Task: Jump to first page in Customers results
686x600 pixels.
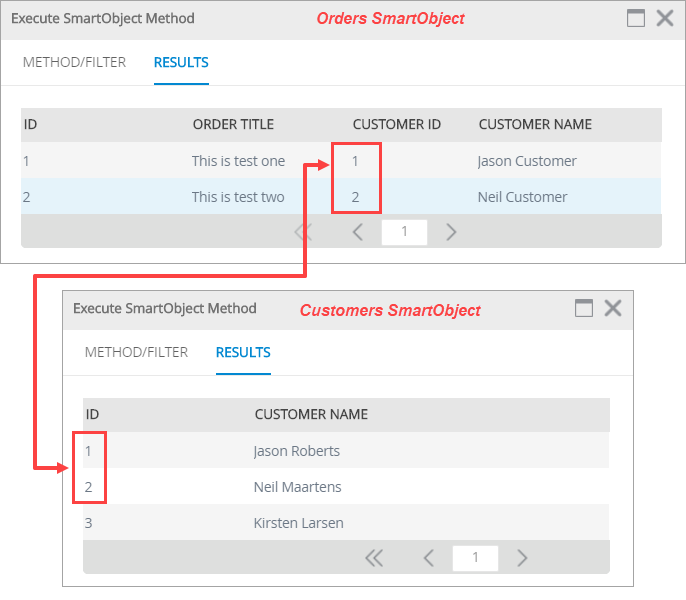Action: click(374, 558)
